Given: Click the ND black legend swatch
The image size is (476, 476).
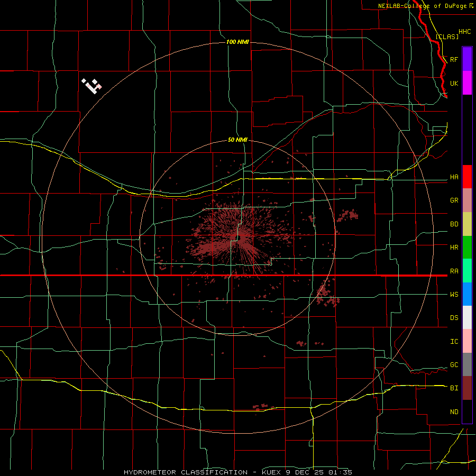Looking at the screenshot, I should point(467,411).
